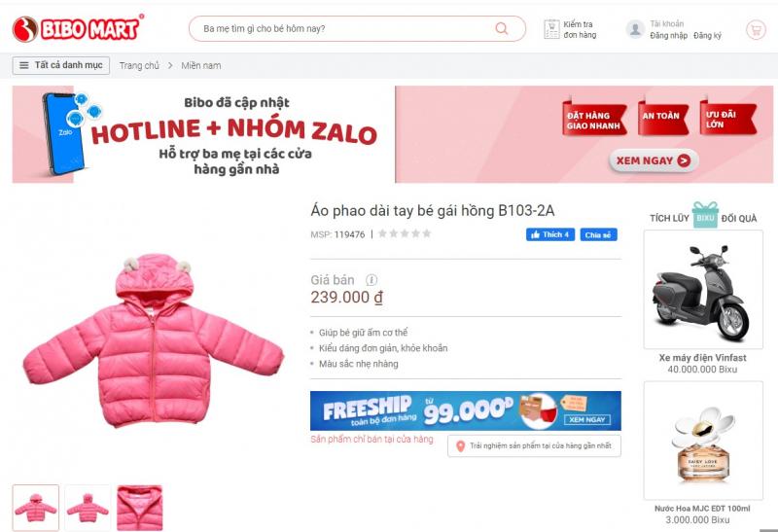The image size is (778, 532).
Task: Click the order check clipboard icon
Action: pos(551,29)
